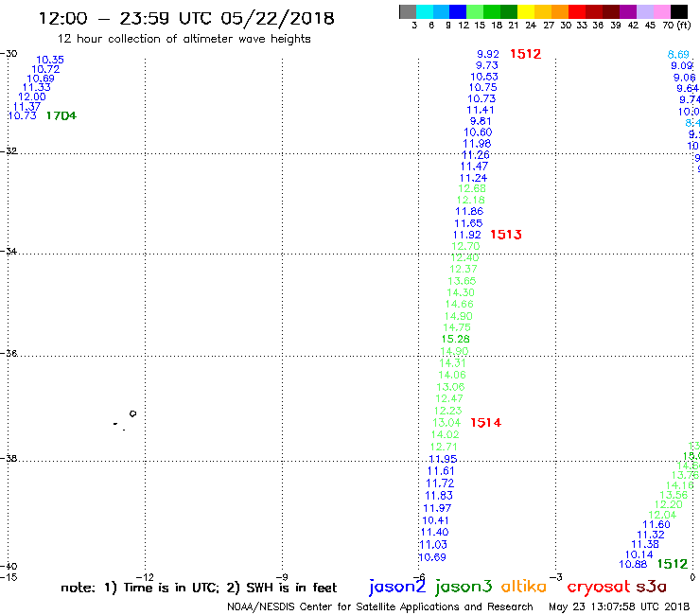The height and width of the screenshot is (615, 700).
Task: Pick the yellow swatch in the color scale
Action: point(526,11)
